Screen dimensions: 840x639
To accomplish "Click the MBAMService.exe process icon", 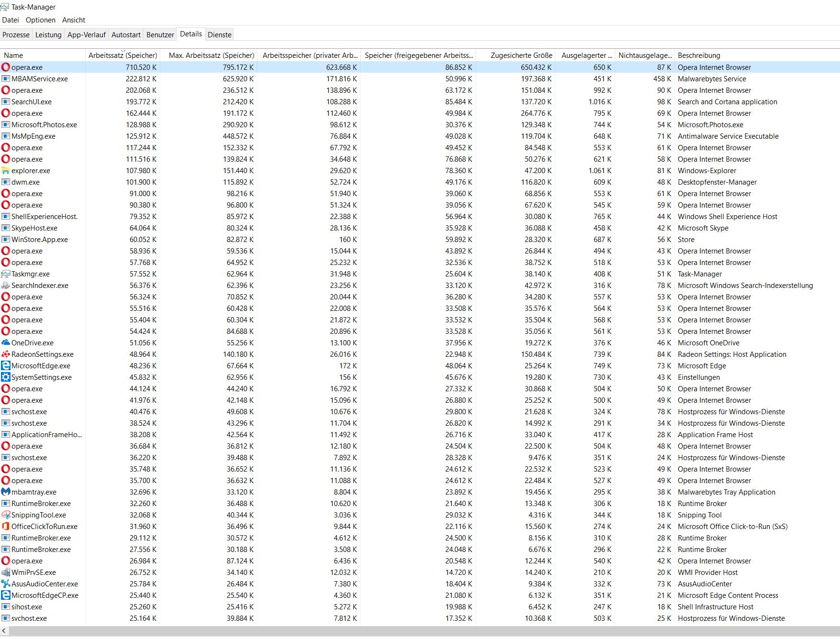I will tap(6, 79).
